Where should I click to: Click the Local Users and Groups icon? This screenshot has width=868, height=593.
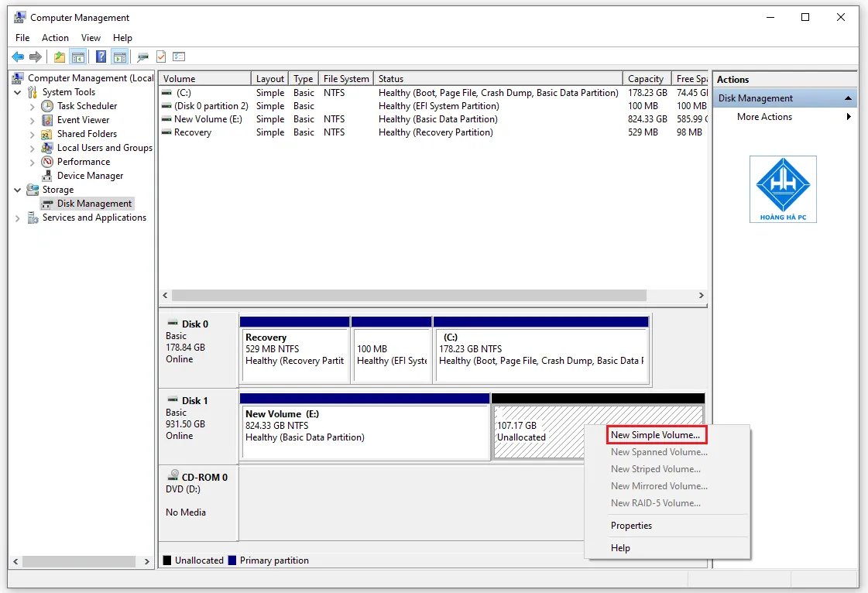pyautogui.click(x=47, y=148)
